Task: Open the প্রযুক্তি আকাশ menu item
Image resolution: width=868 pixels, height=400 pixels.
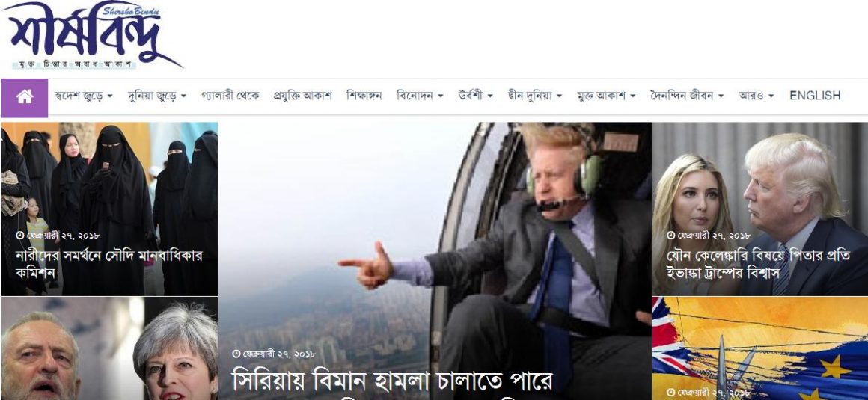Action: (x=303, y=96)
